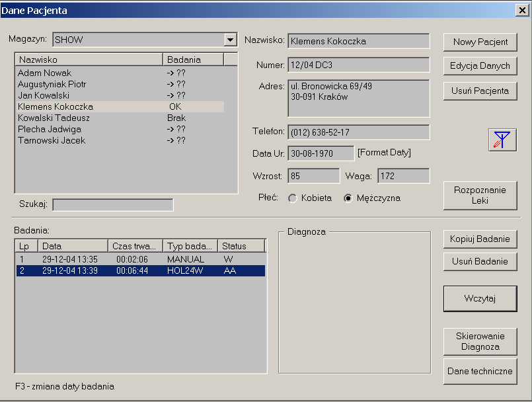Open Dane techniczne
Screen dimensions: 532x402
[480, 372]
